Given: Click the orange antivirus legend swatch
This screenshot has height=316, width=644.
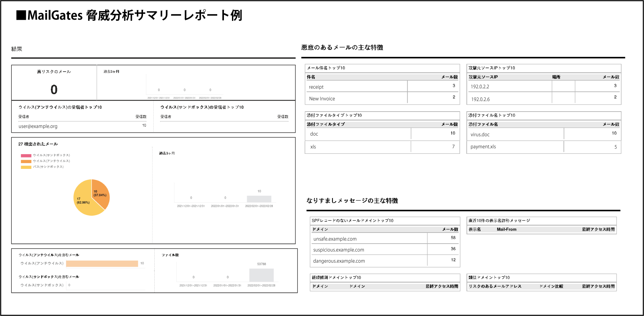Looking at the screenshot, I should (x=26, y=161).
